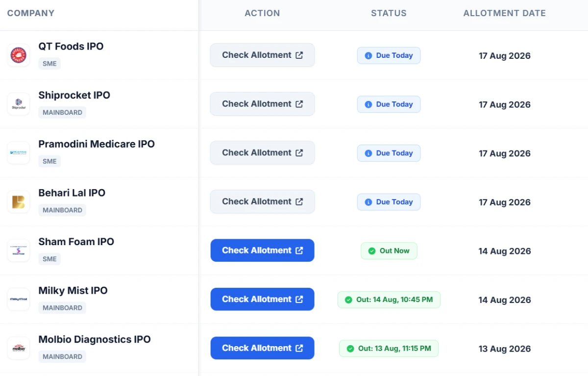Click the Shiprocket company logo

(x=19, y=104)
